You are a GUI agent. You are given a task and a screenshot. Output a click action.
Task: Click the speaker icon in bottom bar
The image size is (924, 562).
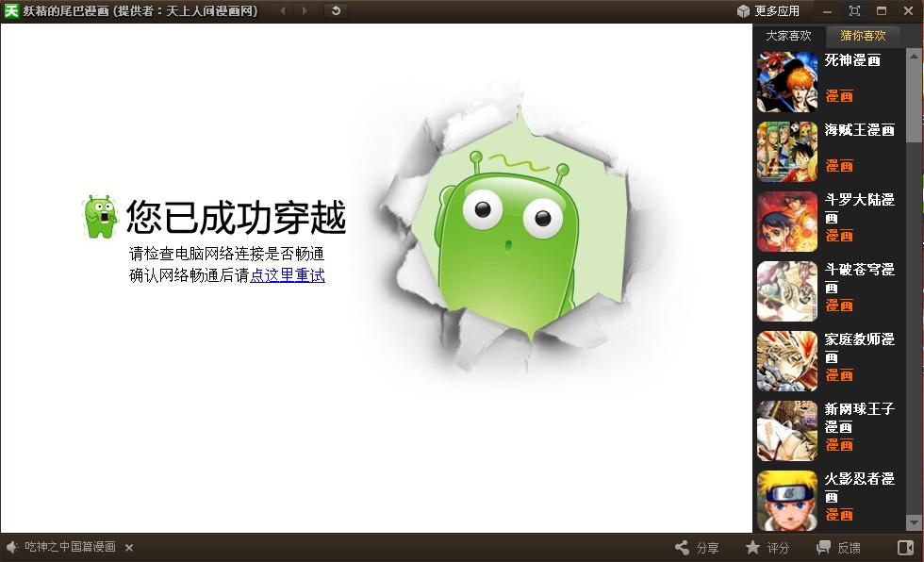click(x=12, y=547)
